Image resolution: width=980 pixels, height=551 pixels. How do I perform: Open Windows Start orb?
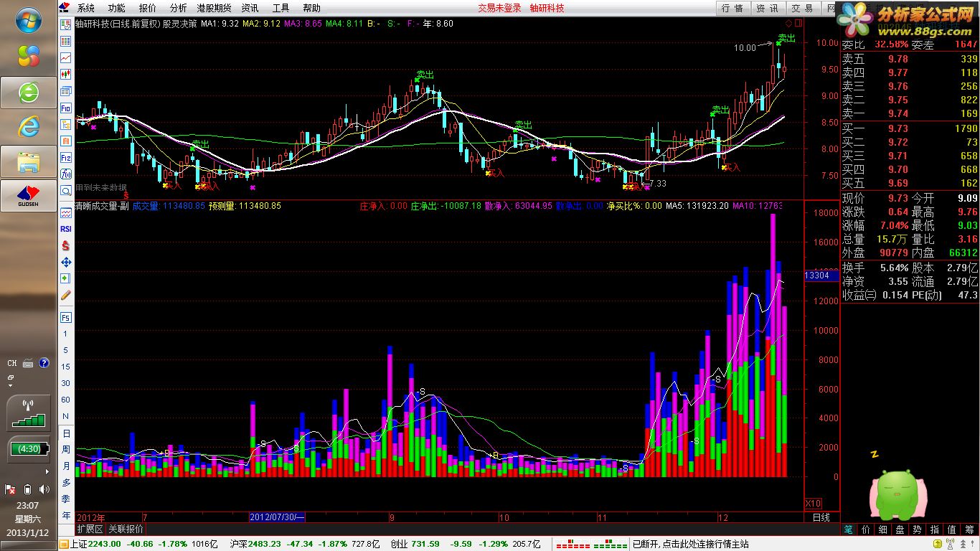pos(28,19)
